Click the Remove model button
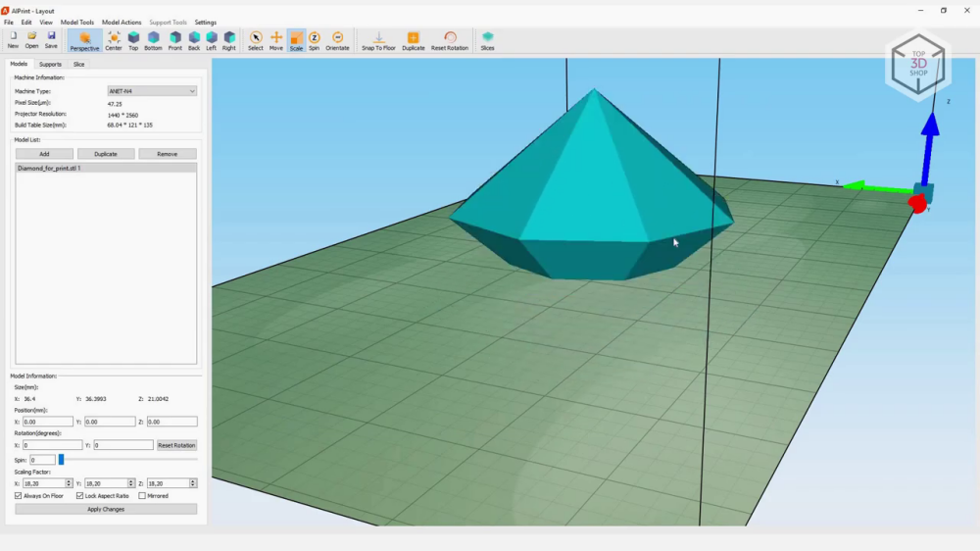This screenshot has height=551, width=980. (x=167, y=154)
